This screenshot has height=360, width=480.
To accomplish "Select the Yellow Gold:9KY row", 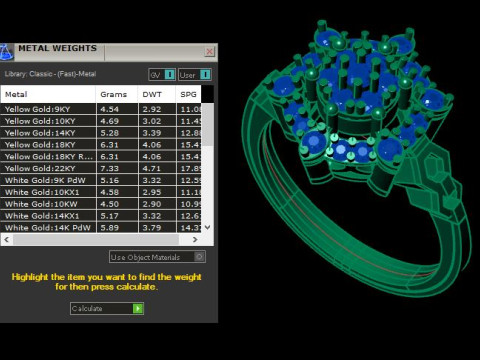I will point(101,109).
